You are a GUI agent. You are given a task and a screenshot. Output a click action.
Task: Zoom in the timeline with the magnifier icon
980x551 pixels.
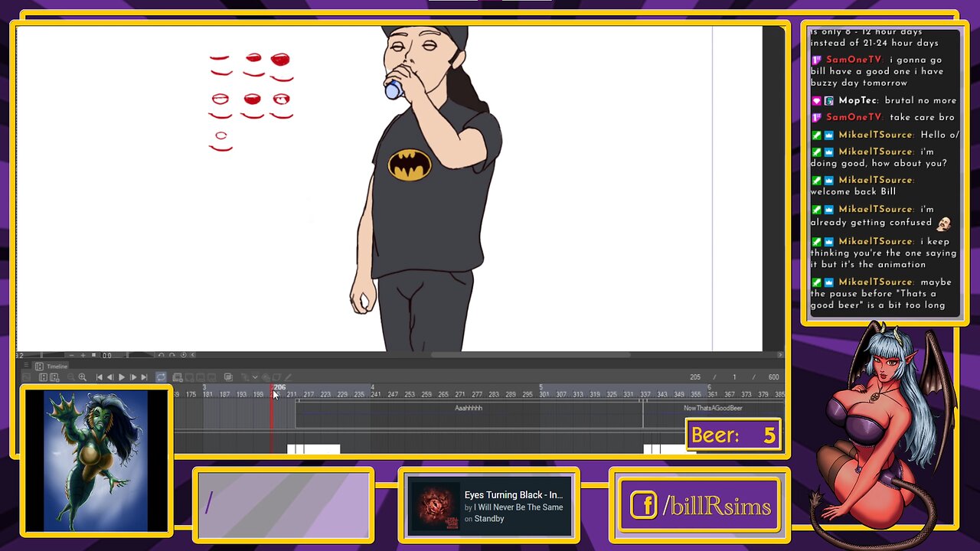tap(83, 377)
